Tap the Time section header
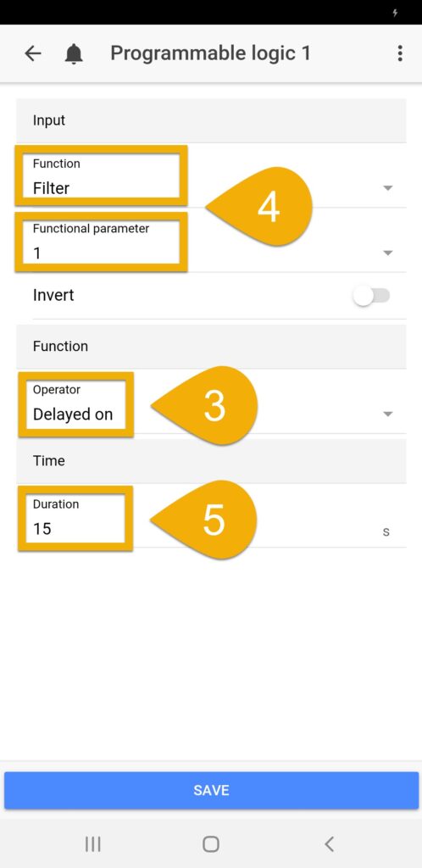 211,461
